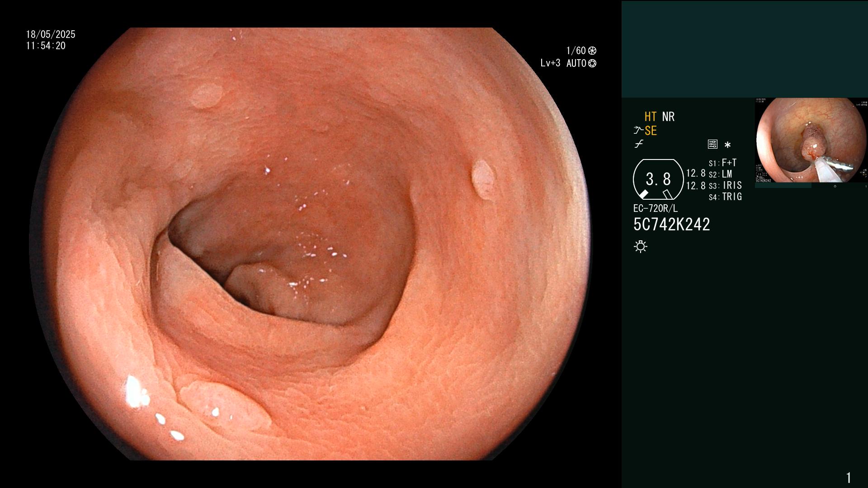This screenshot has height=488, width=868.
Task: Click the settings sliders icon
Action: pos(712,144)
